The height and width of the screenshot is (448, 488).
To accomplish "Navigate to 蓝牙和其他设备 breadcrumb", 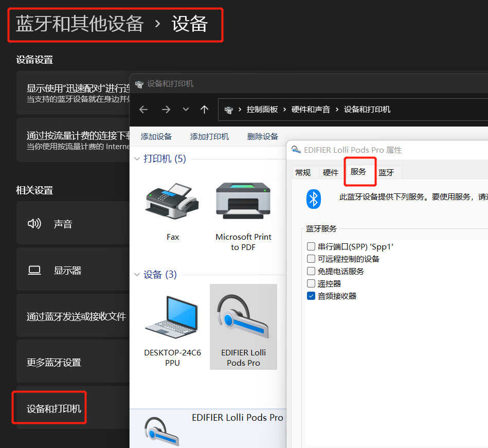I will pos(80,24).
